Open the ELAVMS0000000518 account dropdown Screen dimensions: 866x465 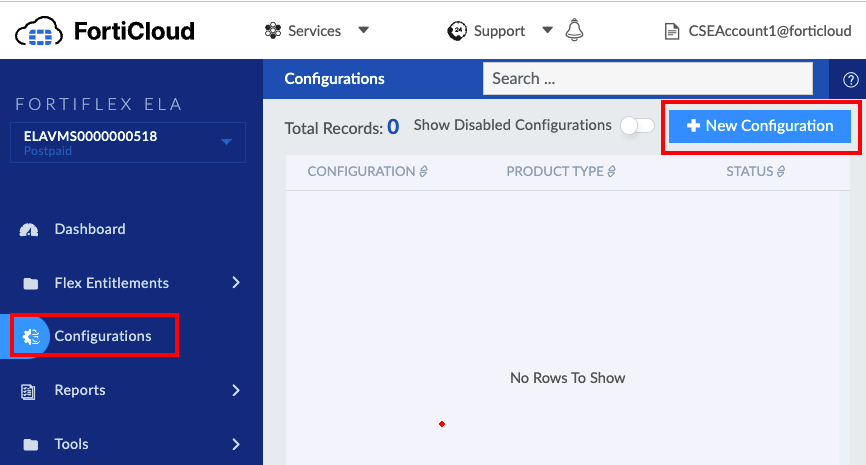pyautogui.click(x=128, y=142)
